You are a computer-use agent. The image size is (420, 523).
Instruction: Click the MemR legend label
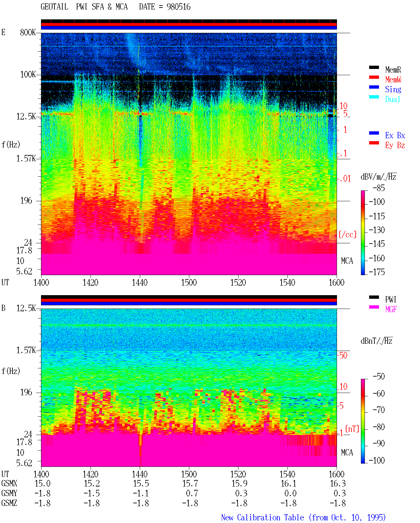tap(393, 70)
